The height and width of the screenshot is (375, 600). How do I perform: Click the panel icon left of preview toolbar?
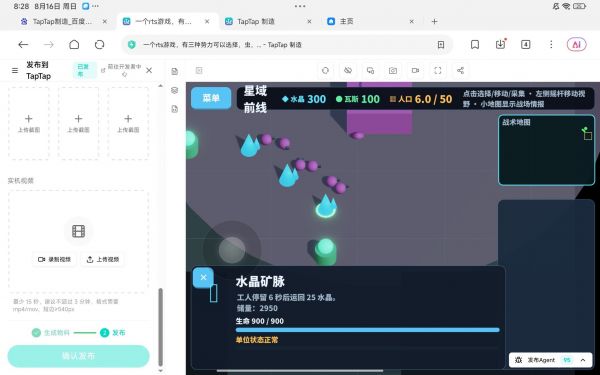click(199, 70)
